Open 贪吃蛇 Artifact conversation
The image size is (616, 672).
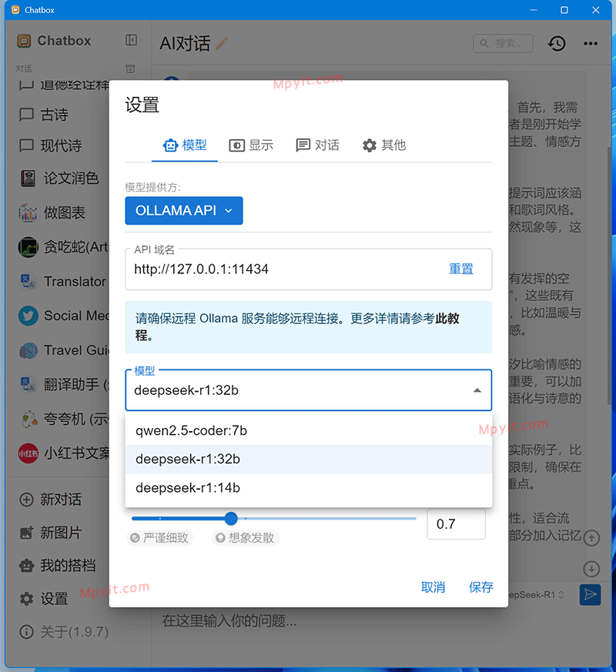click(x=63, y=247)
